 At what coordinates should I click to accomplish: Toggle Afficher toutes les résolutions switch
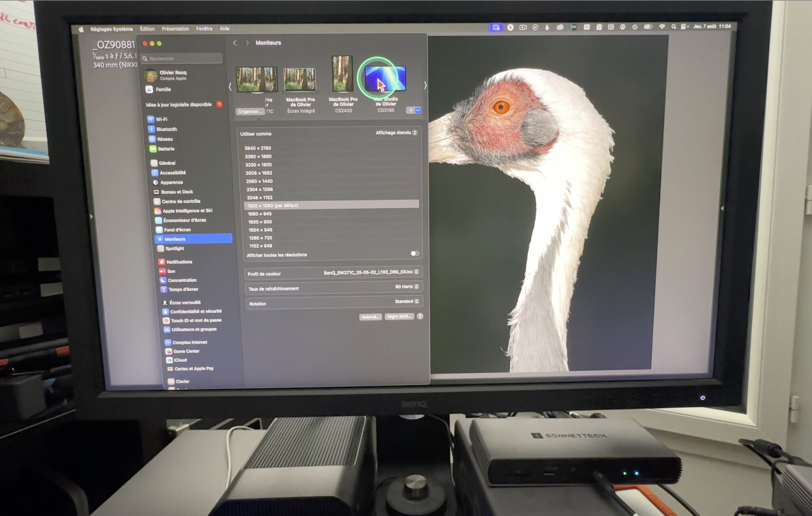point(415,253)
